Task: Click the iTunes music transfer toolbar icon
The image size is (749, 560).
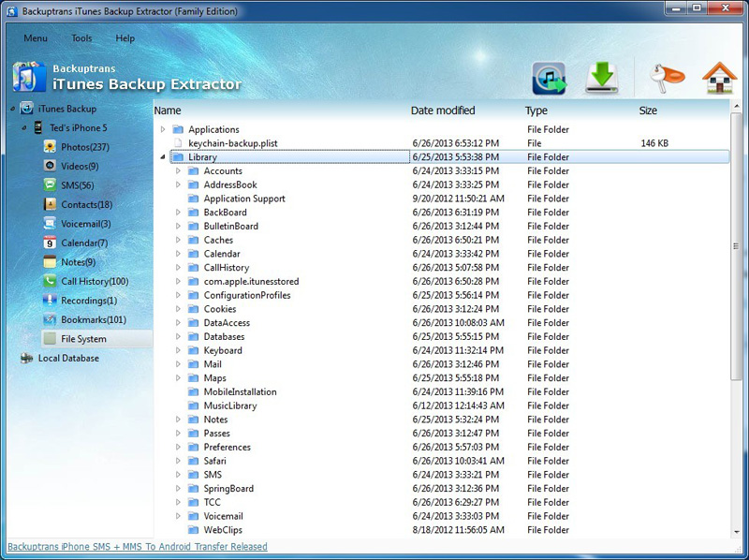Action: click(x=550, y=79)
